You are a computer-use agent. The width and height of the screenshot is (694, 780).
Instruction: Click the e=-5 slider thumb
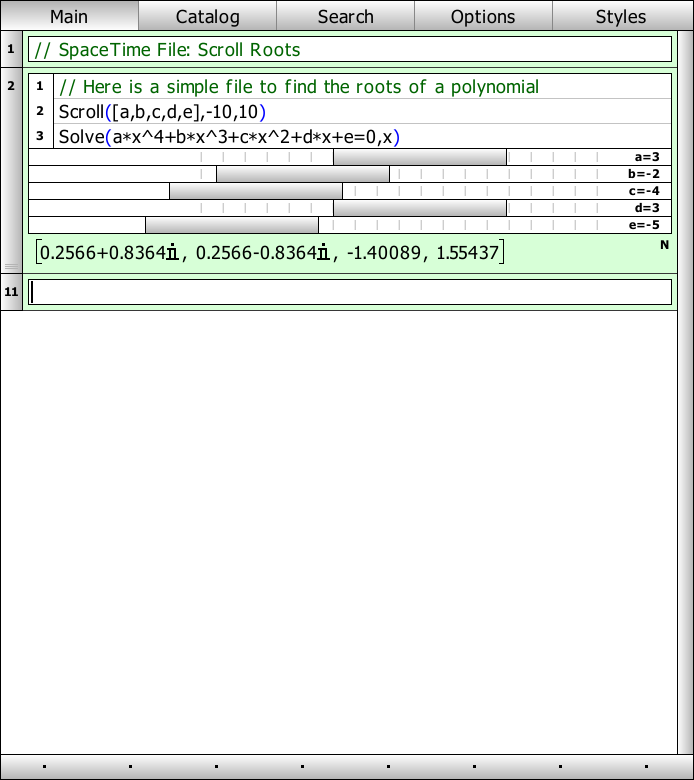click(231, 225)
